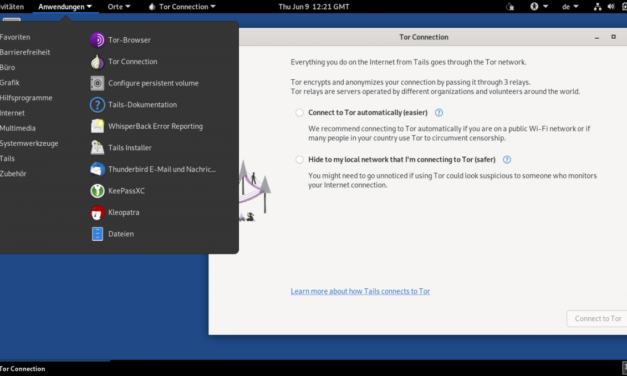Viewport: 627px width, 376px height.
Task: Select the Internet category
Action: pyautogui.click(x=12, y=113)
